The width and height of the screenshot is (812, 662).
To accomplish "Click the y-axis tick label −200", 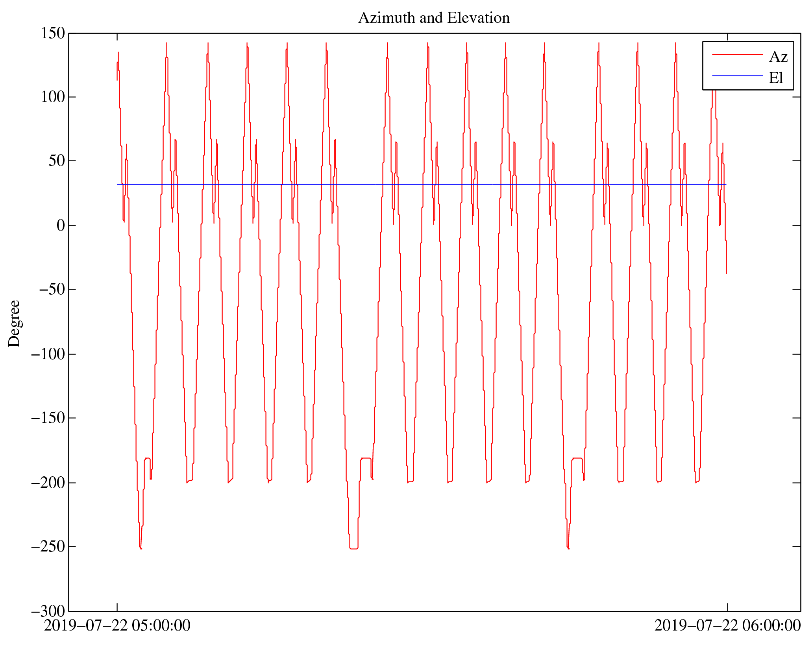I will (48, 483).
